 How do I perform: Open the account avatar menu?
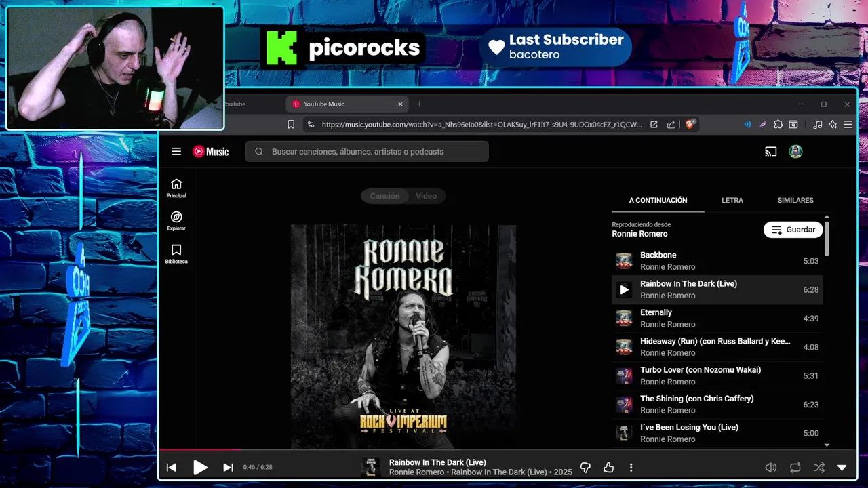coord(796,152)
